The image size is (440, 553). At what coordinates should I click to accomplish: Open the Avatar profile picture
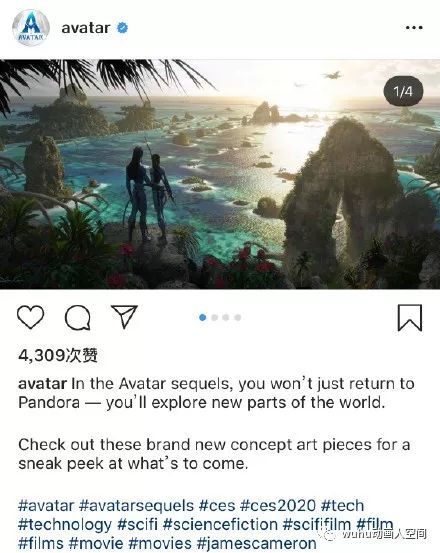click(x=31, y=28)
